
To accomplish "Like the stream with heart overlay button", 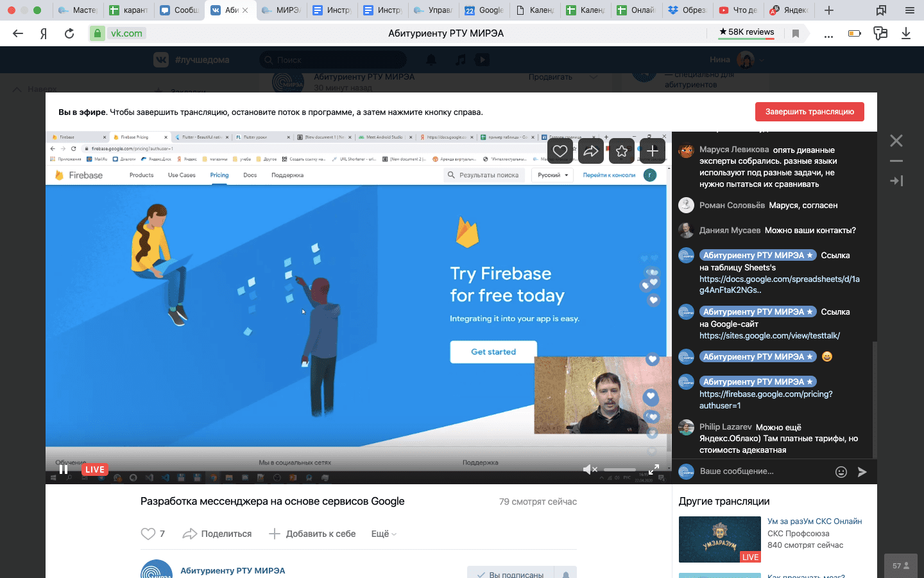I will point(560,151).
